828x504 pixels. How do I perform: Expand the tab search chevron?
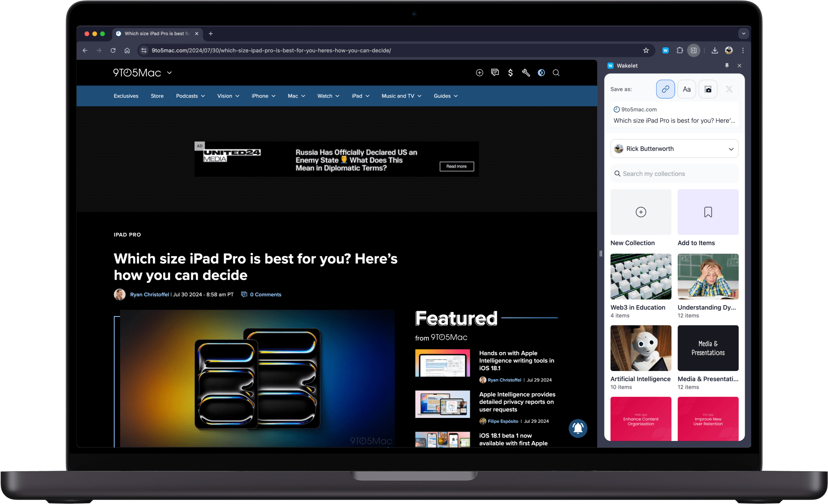tap(744, 34)
